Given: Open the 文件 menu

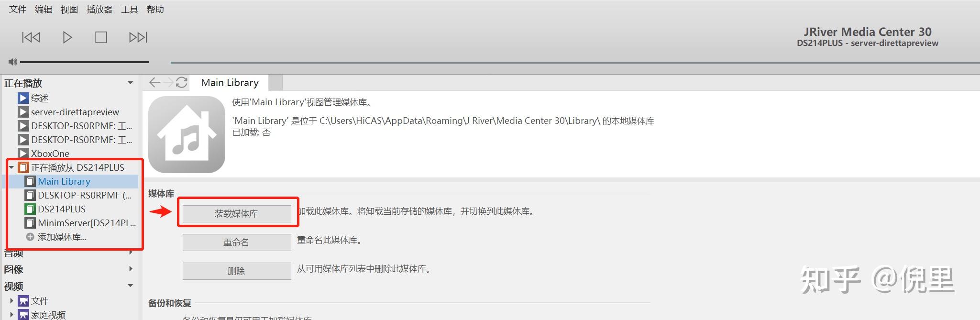Looking at the screenshot, I should click(x=18, y=9).
